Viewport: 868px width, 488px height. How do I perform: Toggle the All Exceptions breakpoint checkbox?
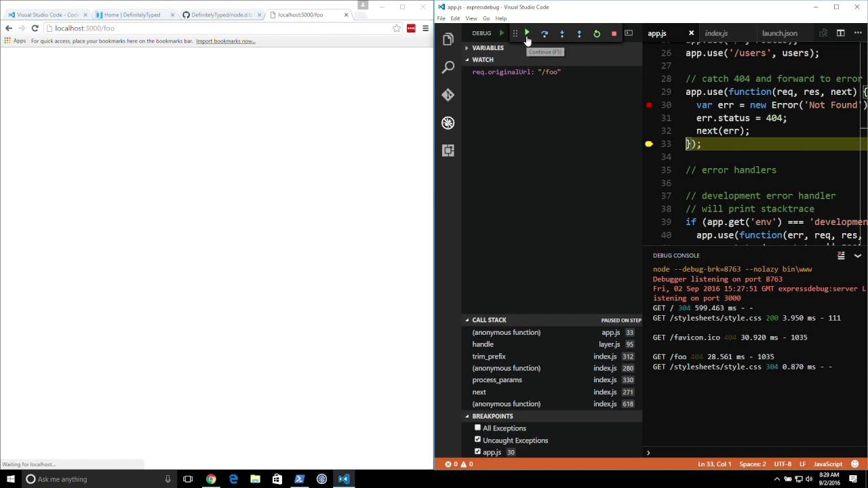[477, 428]
